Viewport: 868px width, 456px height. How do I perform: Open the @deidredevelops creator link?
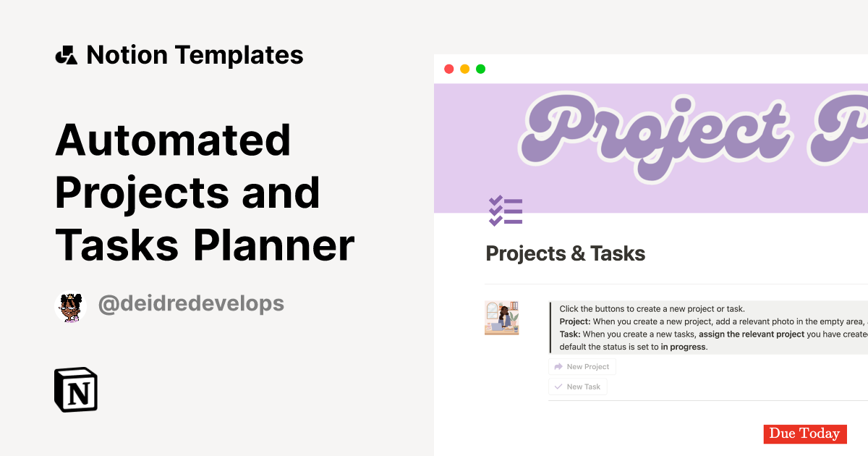[x=190, y=305]
